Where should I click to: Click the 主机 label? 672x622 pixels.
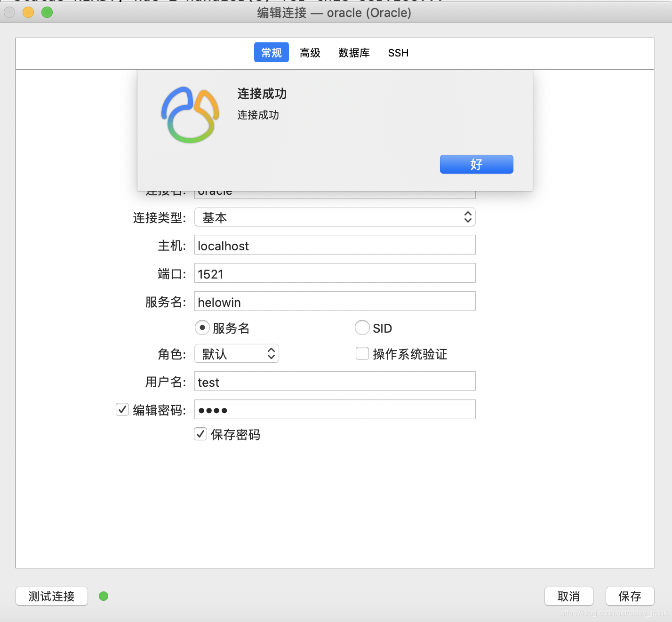pos(172,246)
